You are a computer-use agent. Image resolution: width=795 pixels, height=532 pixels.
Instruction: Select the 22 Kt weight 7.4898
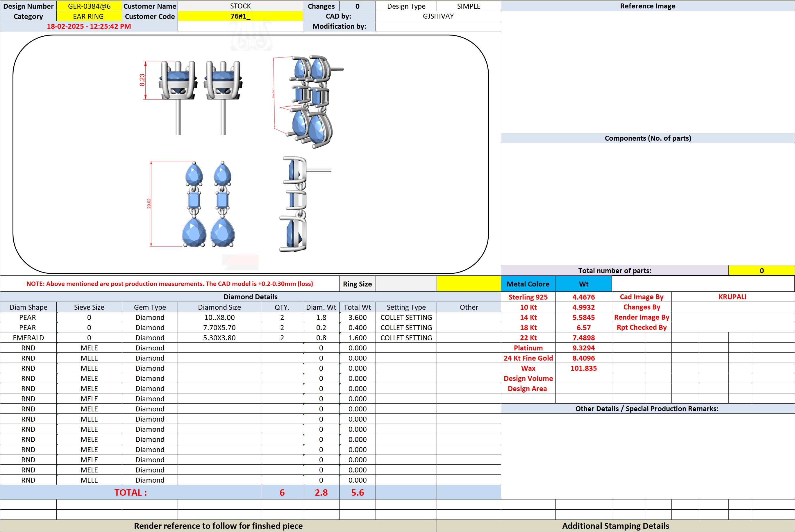pos(583,338)
